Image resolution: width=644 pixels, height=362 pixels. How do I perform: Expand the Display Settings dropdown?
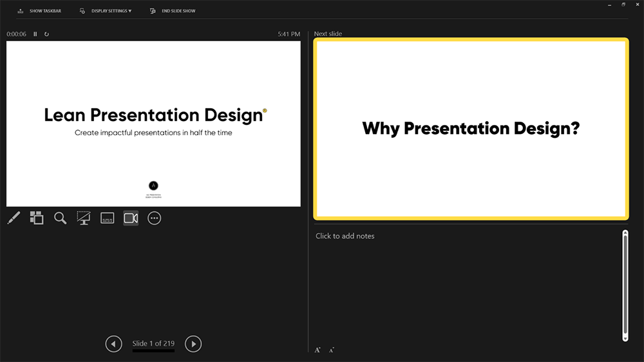pos(106,11)
